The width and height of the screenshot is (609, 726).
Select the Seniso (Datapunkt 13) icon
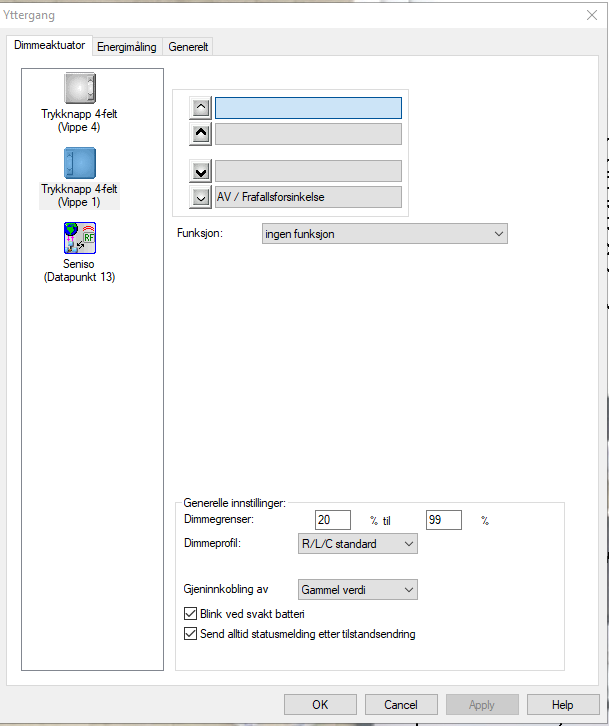click(x=79, y=239)
